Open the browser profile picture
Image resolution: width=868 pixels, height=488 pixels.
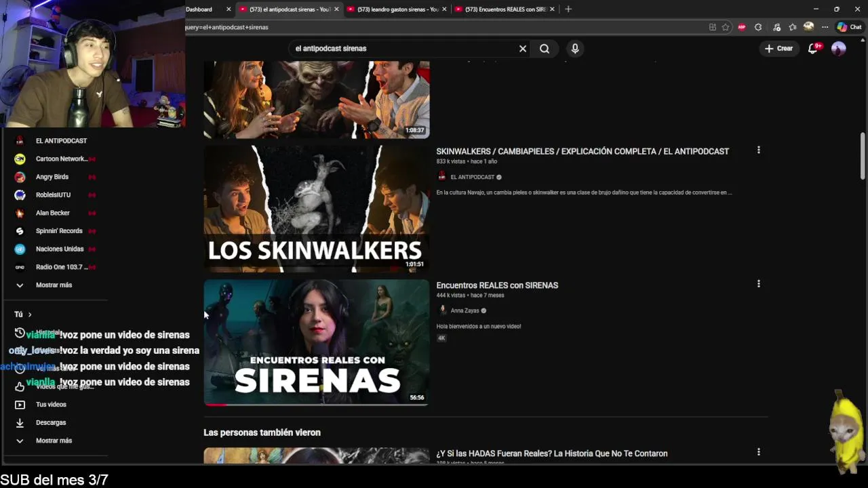point(808,27)
